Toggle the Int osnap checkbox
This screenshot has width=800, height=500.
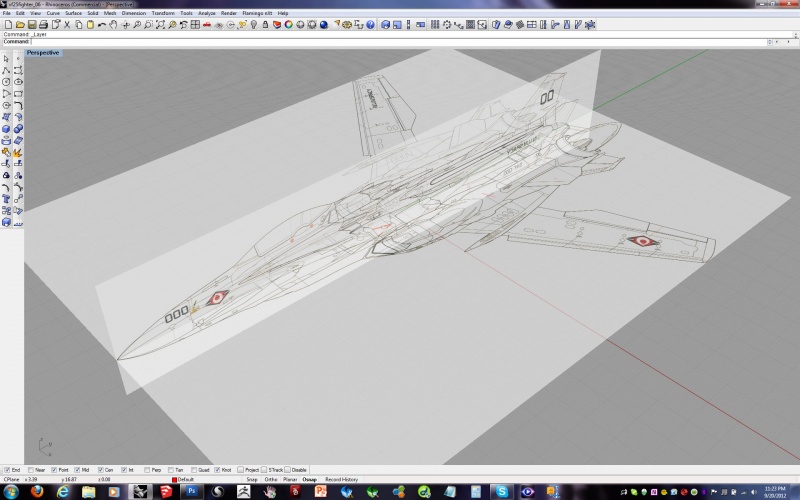(124, 470)
